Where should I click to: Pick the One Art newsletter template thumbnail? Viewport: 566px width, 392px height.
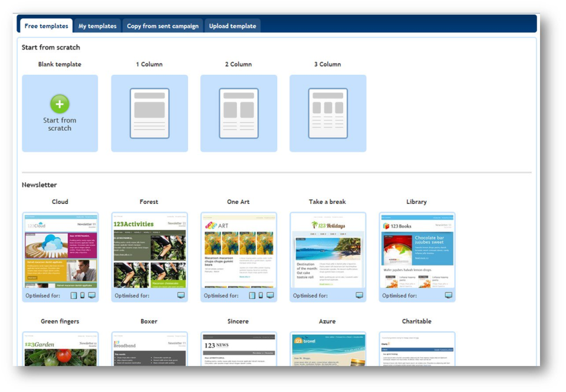pyautogui.click(x=239, y=251)
